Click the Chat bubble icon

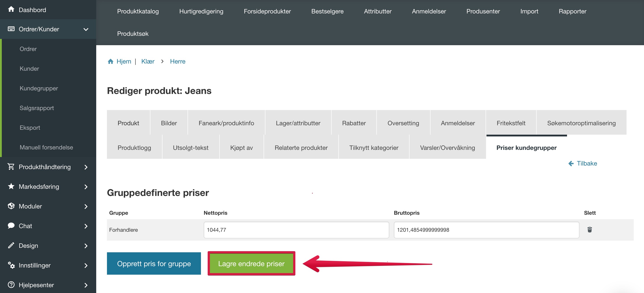[x=11, y=225]
